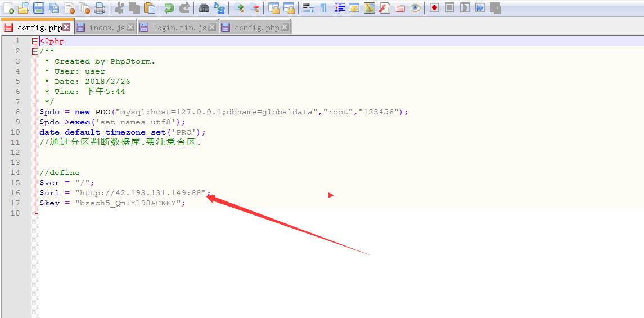The width and height of the screenshot is (644, 318).
Task: Collapse the <?php block on line 1
Action: coord(35,41)
